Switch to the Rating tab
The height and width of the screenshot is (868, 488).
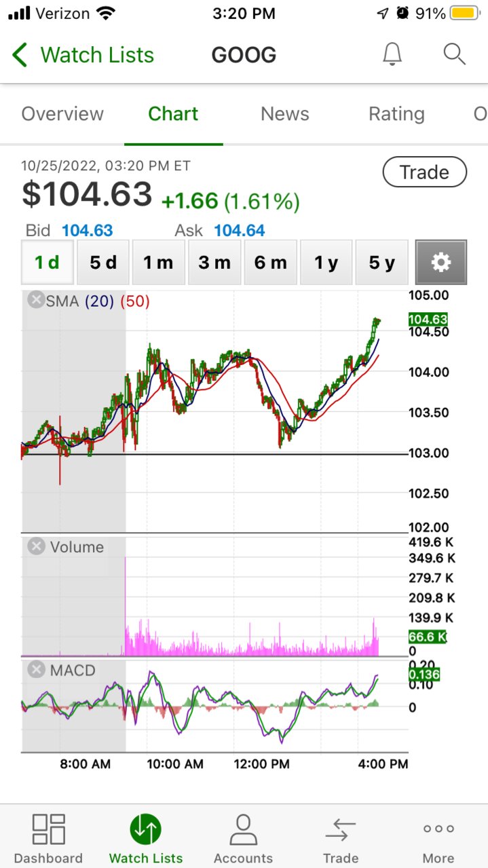396,114
